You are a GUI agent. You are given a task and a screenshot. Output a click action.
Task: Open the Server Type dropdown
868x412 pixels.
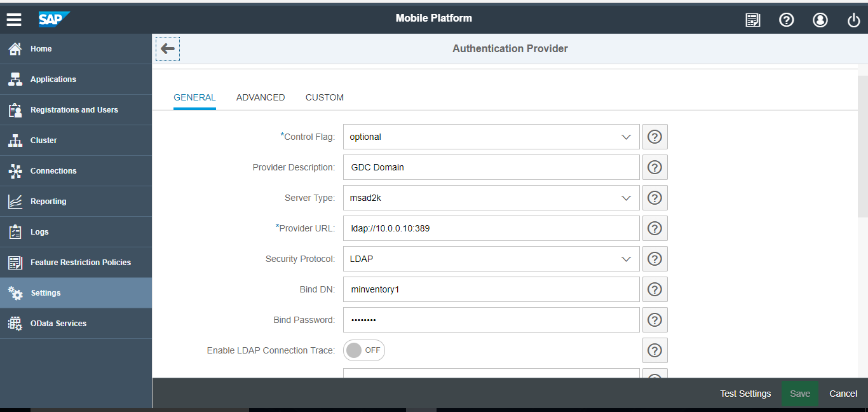[625, 198]
